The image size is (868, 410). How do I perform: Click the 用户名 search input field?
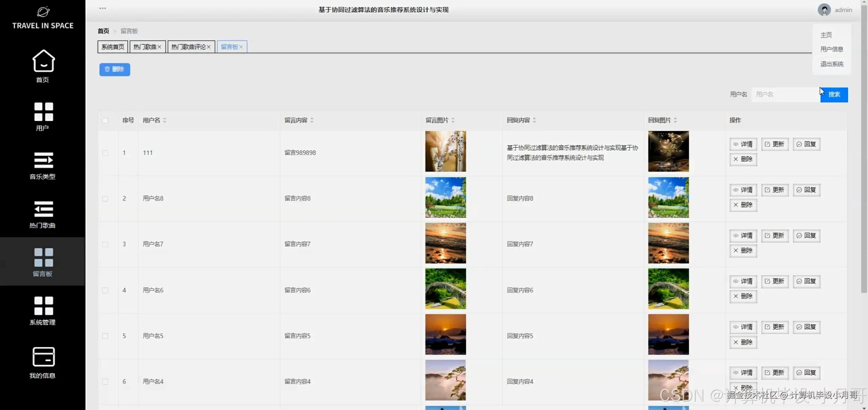[785, 95]
